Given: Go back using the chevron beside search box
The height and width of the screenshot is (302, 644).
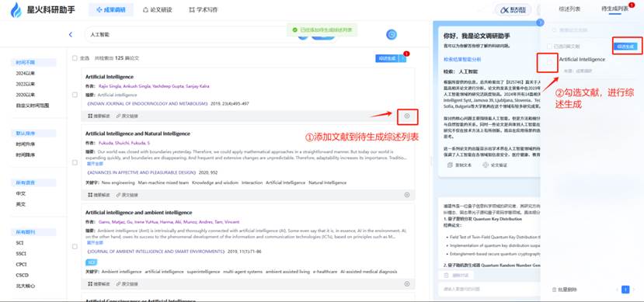Looking at the screenshot, I should point(71,34).
